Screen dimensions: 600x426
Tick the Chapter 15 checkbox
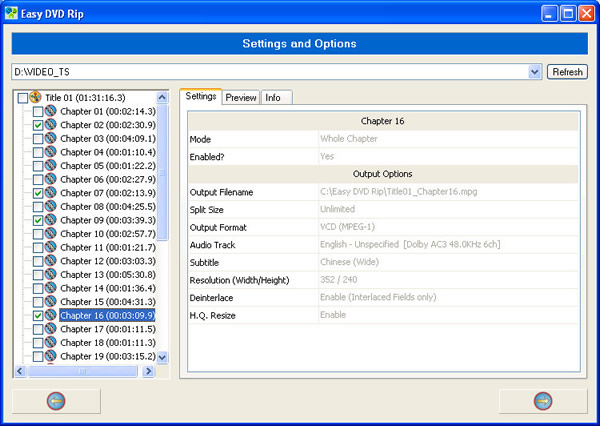[38, 302]
